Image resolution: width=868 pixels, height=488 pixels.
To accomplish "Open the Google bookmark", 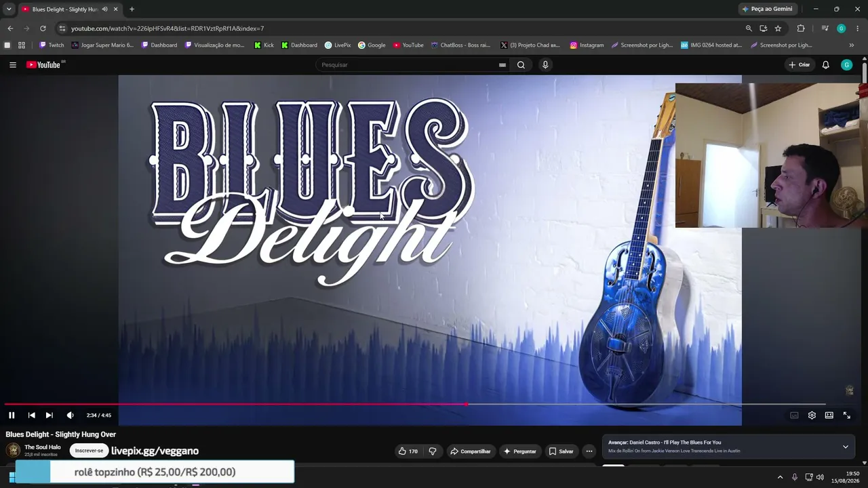I will tap(372, 45).
